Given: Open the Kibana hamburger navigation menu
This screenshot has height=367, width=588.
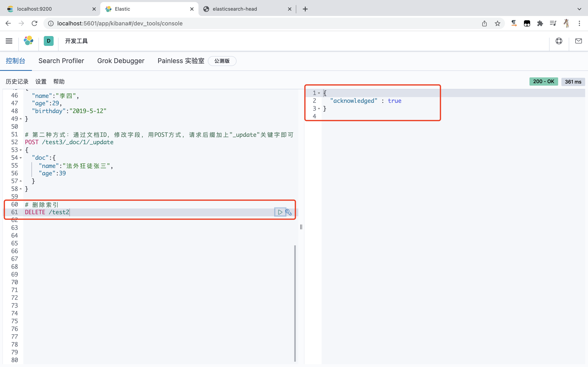Looking at the screenshot, I should coord(9,41).
